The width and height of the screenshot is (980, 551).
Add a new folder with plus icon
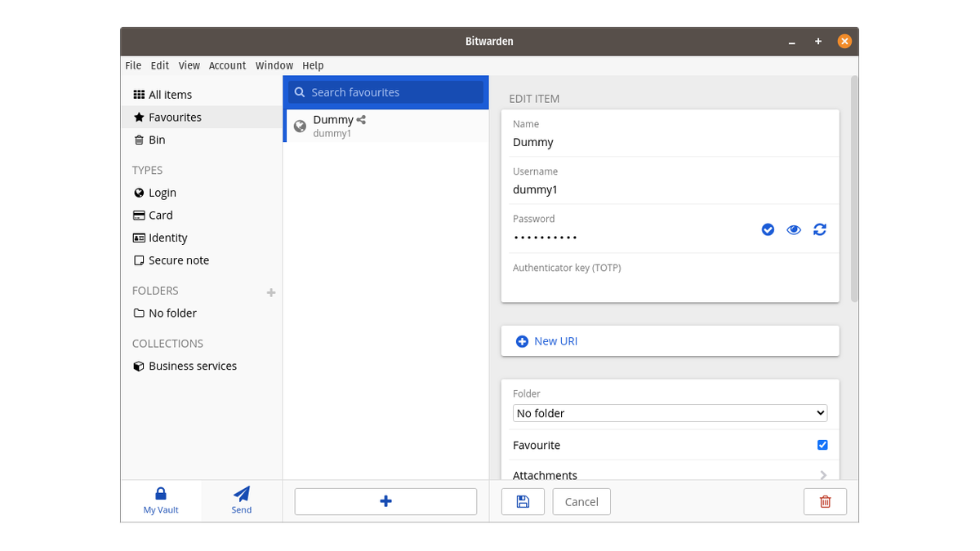pyautogui.click(x=270, y=292)
